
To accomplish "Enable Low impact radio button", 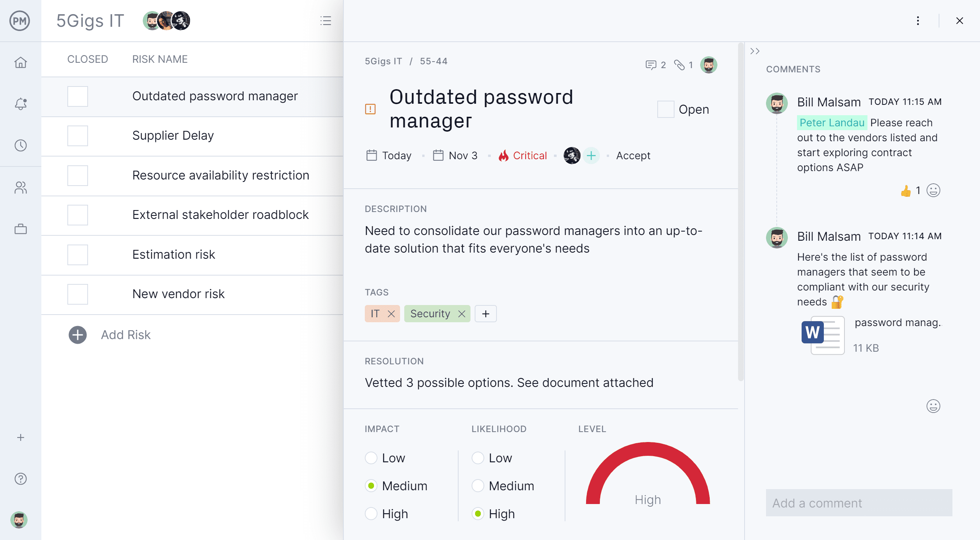I will pyautogui.click(x=370, y=458).
